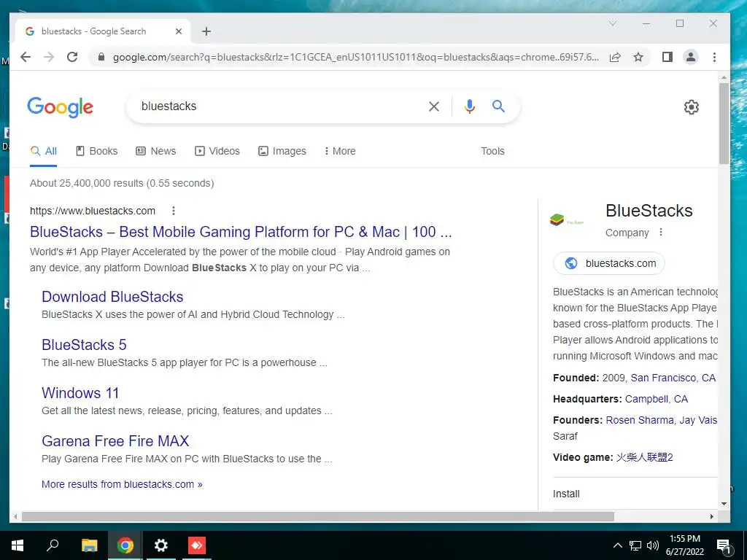This screenshot has height=560, width=747.
Task: Start voice search with microphone icon
Action: tap(470, 106)
